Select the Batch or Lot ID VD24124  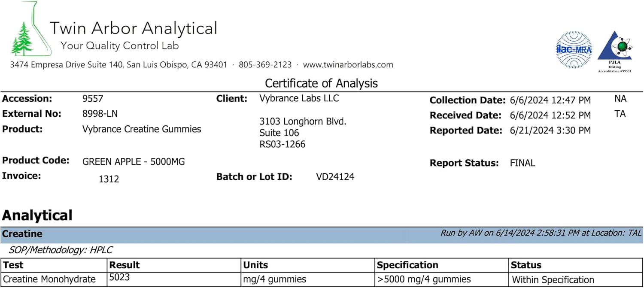pos(335,176)
